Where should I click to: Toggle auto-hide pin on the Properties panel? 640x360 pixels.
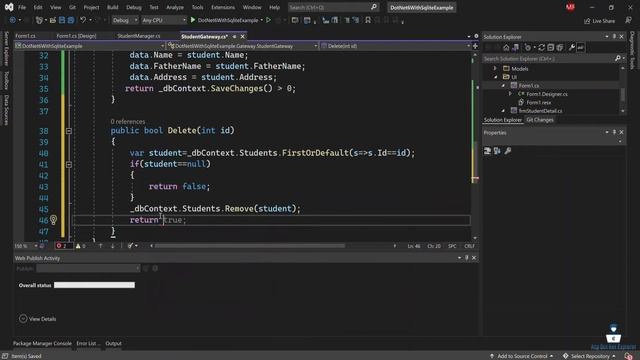(614, 132)
